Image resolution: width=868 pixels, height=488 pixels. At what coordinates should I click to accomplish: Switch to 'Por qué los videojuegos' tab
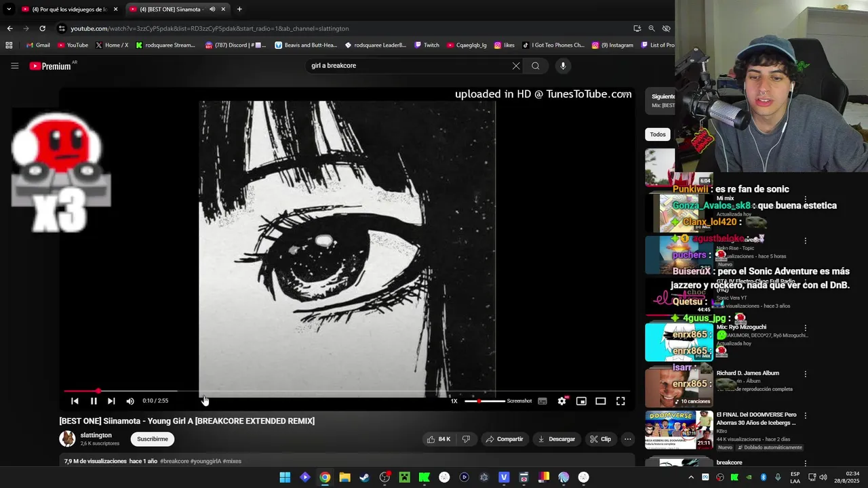71,9
